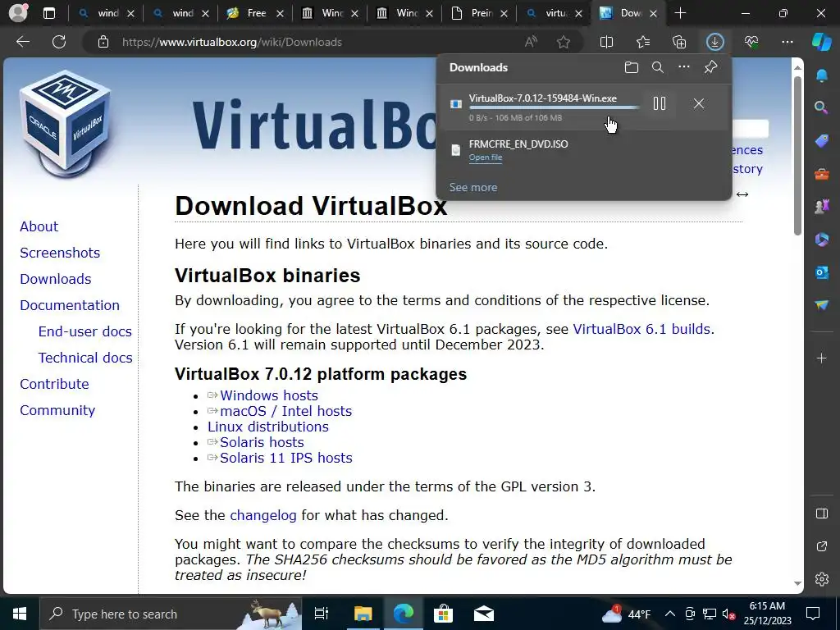Click the macOS / Intel hosts link
The height and width of the screenshot is (630, 840).
coord(286,411)
